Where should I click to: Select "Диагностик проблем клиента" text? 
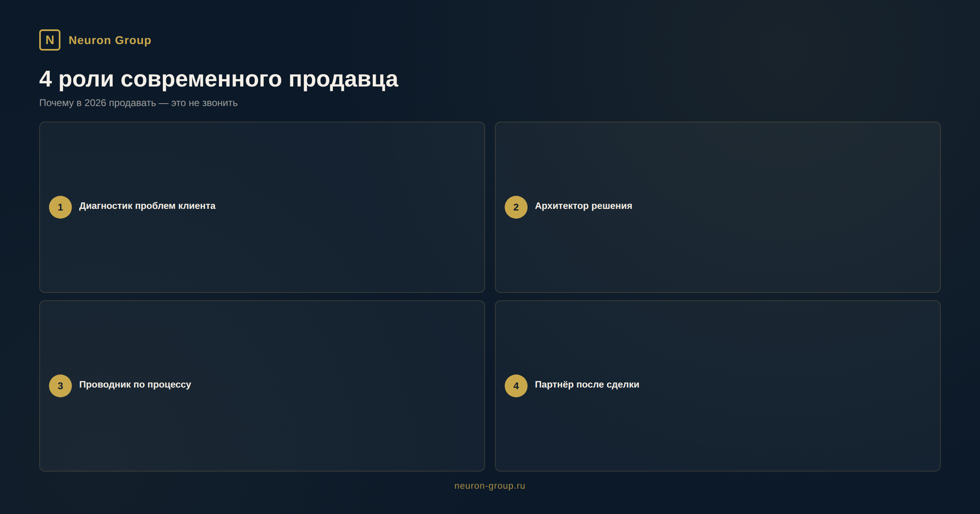(147, 206)
